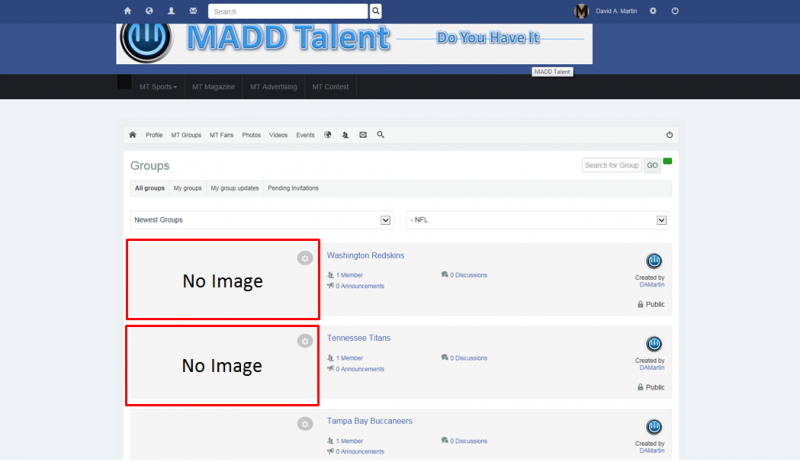The width and height of the screenshot is (800, 462).
Task: Open the MT Magazine menu item
Action: pyautogui.click(x=213, y=87)
